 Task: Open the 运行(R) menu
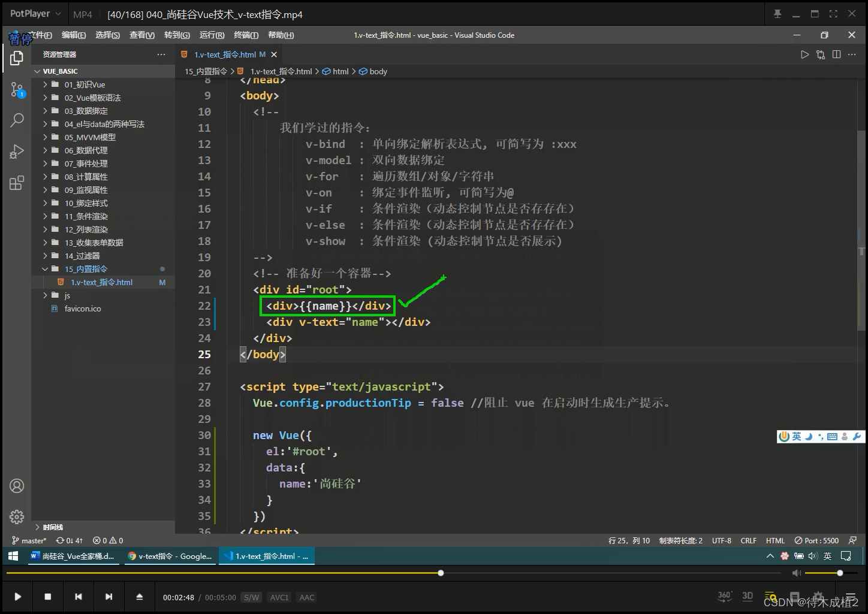(212, 35)
